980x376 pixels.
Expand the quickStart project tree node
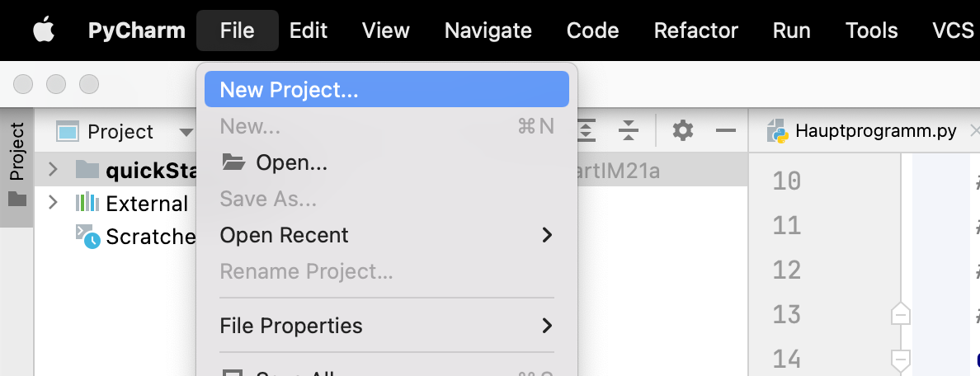tap(54, 170)
